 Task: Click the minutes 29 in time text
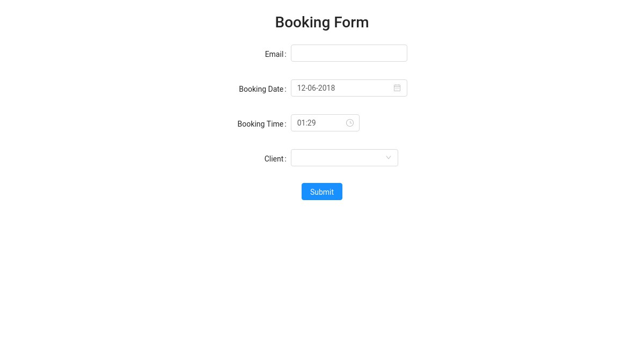(x=311, y=123)
